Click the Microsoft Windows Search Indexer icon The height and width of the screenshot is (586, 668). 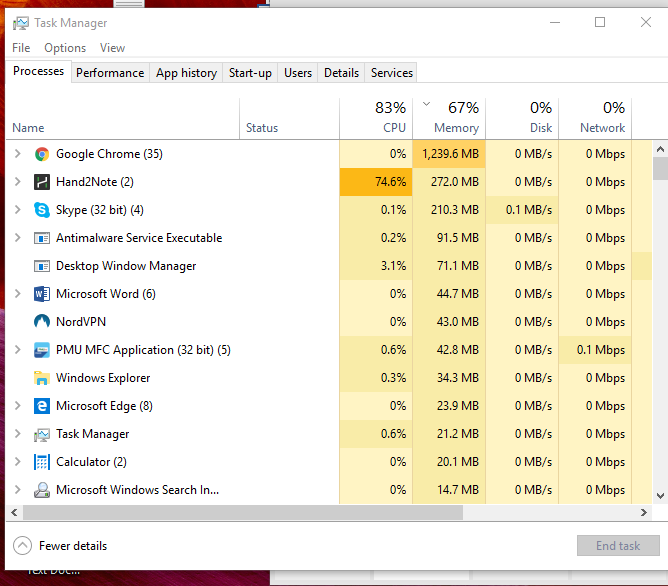point(42,490)
